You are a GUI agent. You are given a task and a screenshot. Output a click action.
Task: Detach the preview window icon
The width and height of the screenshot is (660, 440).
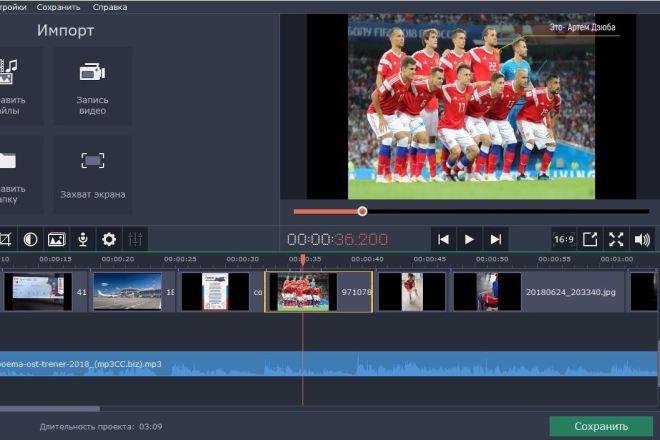590,240
